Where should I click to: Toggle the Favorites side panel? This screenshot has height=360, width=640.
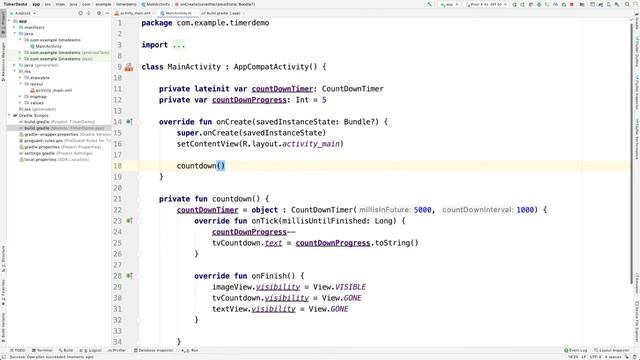tap(3, 293)
